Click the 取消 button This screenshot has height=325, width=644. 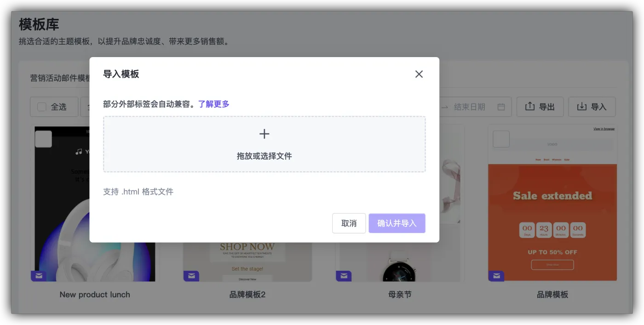349,223
